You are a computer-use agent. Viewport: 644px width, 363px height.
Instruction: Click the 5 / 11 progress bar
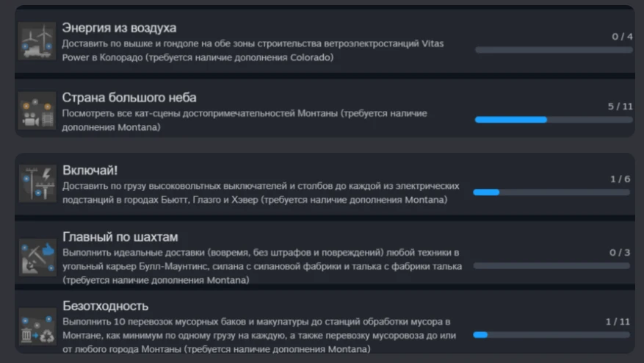[x=554, y=120]
